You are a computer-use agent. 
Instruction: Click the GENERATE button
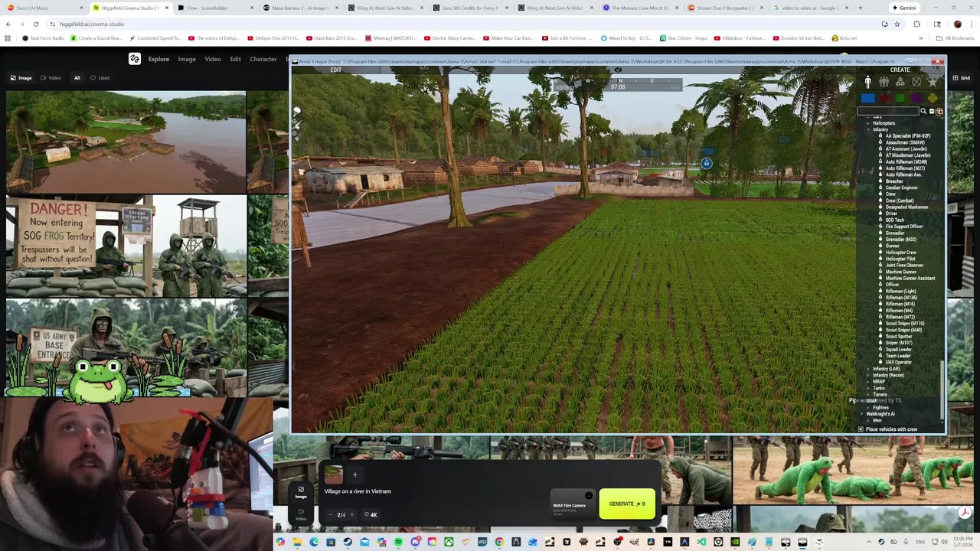click(x=627, y=504)
